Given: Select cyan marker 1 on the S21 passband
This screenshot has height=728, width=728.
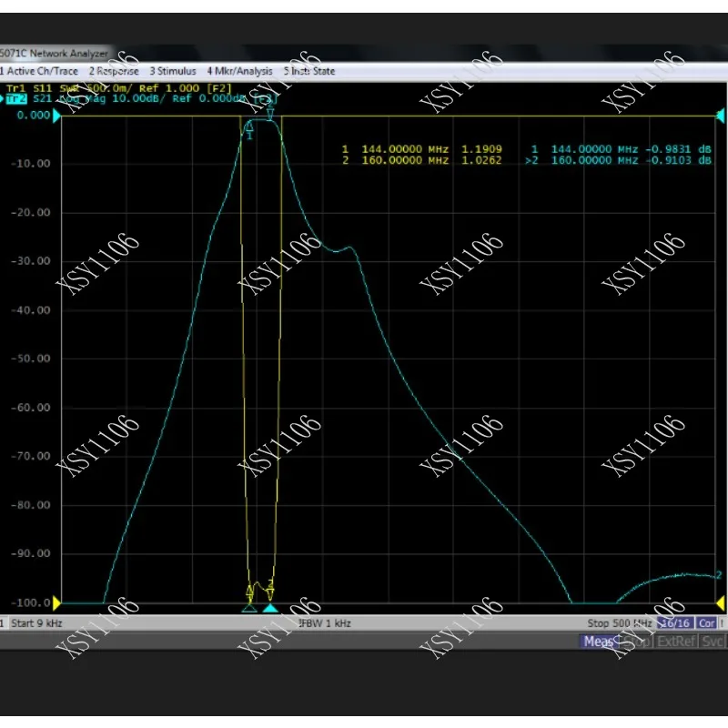Looking at the screenshot, I should point(249,129).
